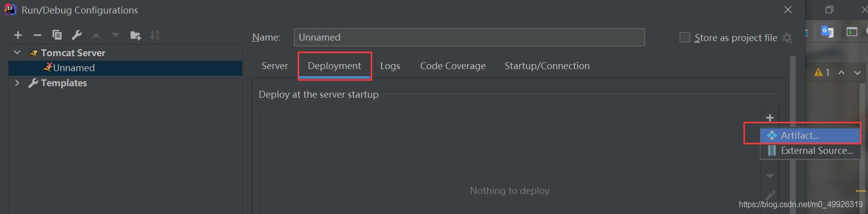
Task: Open the edit templates wrench icon
Action: pos(77,35)
